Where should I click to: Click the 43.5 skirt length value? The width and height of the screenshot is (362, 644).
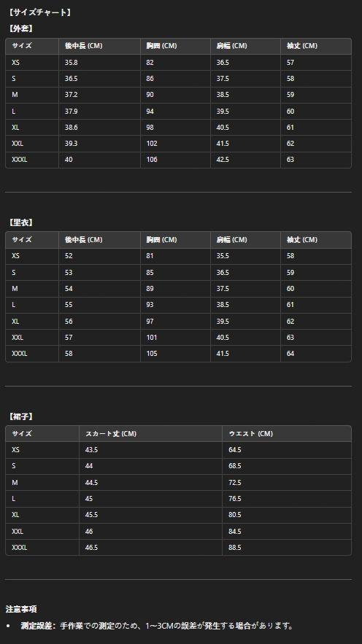91,450
